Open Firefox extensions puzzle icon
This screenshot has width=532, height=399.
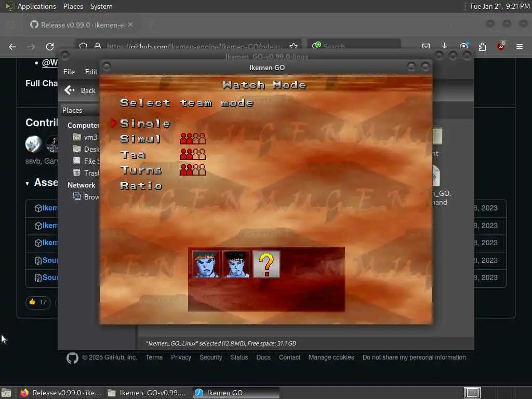click(482, 46)
